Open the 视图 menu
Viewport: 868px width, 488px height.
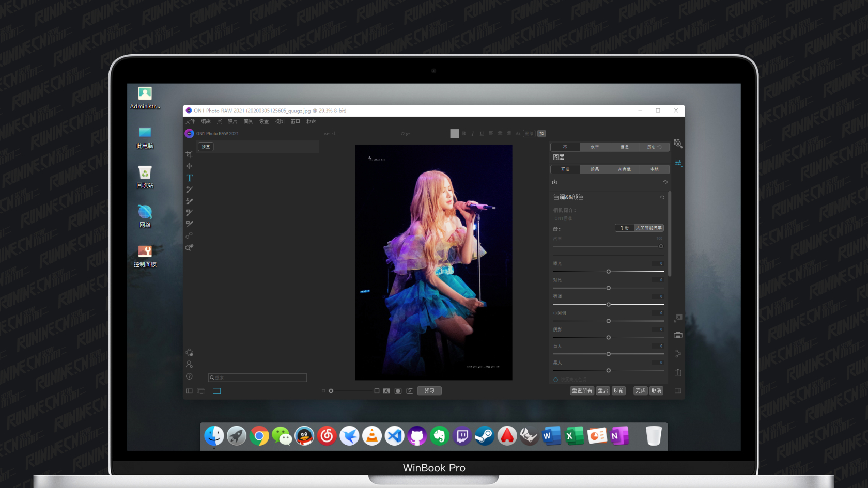click(280, 121)
